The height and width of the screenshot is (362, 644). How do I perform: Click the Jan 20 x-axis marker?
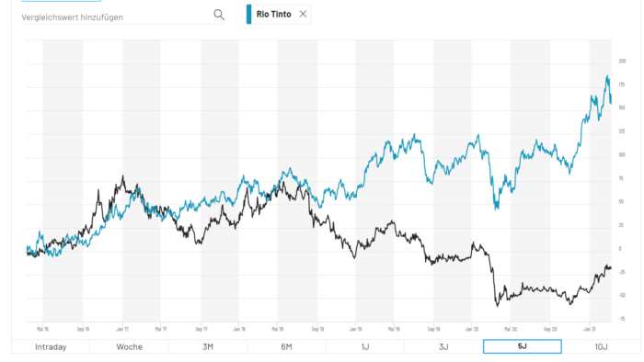[472, 329]
